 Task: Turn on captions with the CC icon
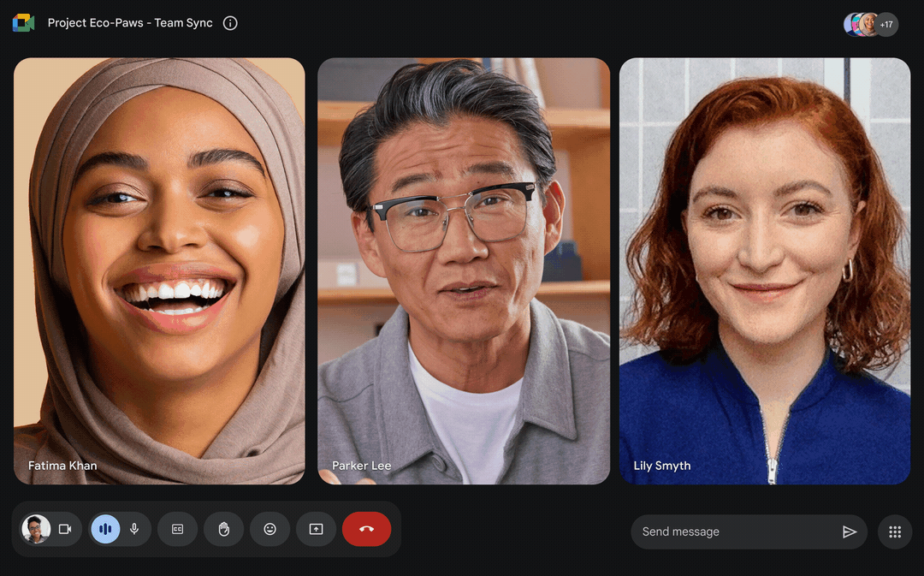(x=177, y=529)
